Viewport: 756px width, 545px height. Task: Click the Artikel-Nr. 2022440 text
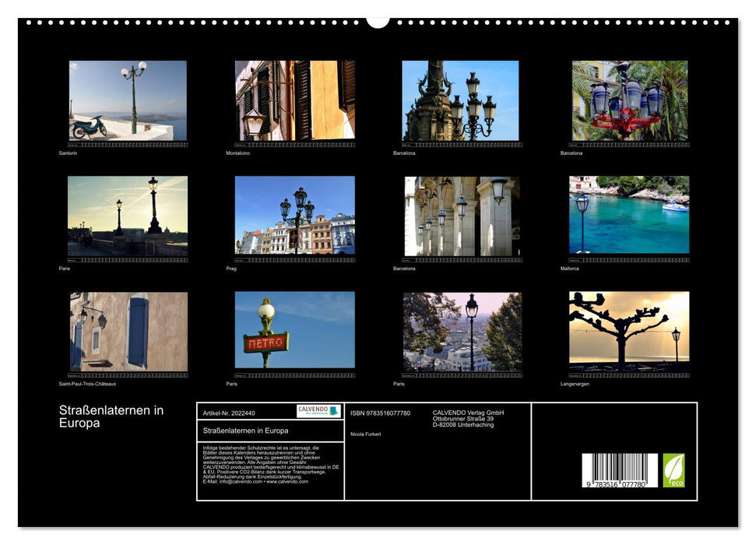point(230,413)
